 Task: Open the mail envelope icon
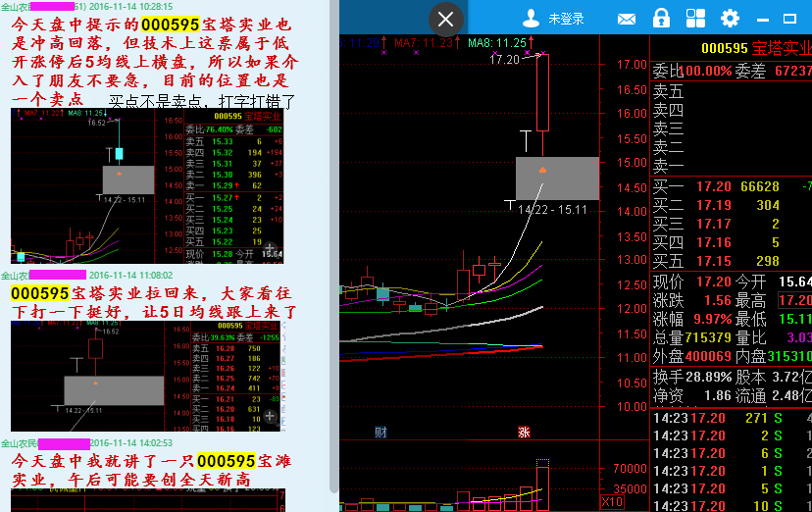627,20
